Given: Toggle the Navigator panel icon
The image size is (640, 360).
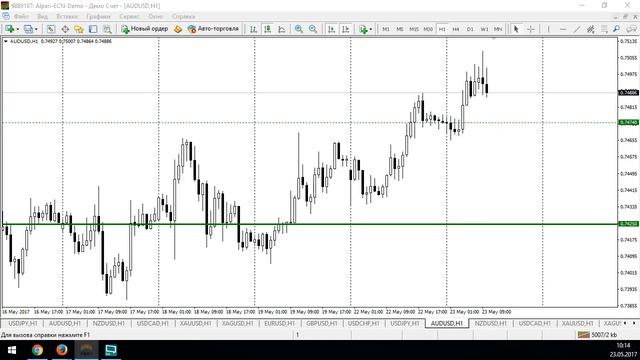Looking at the screenshot, I should tap(79, 29).
